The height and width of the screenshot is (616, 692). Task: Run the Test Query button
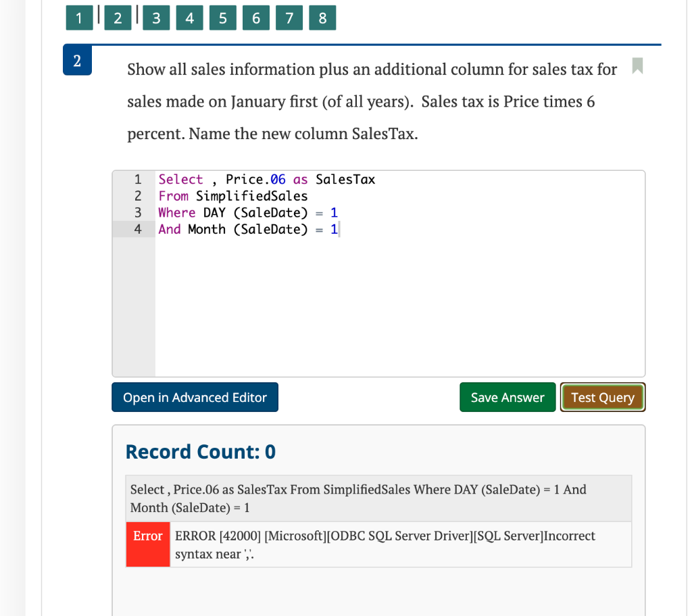click(x=602, y=397)
